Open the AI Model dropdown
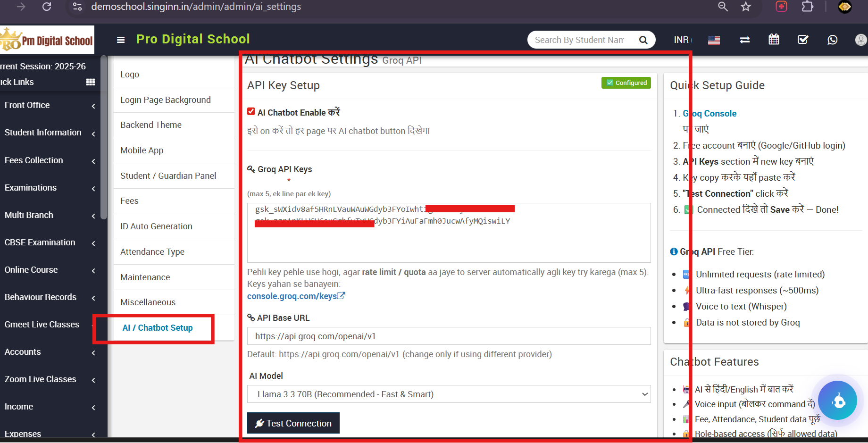 click(x=449, y=394)
